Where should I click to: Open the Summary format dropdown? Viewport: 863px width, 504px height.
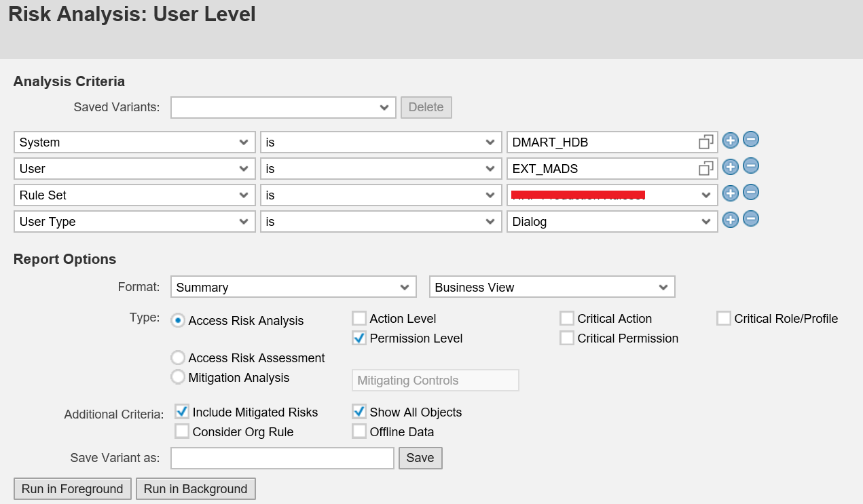[x=293, y=287]
